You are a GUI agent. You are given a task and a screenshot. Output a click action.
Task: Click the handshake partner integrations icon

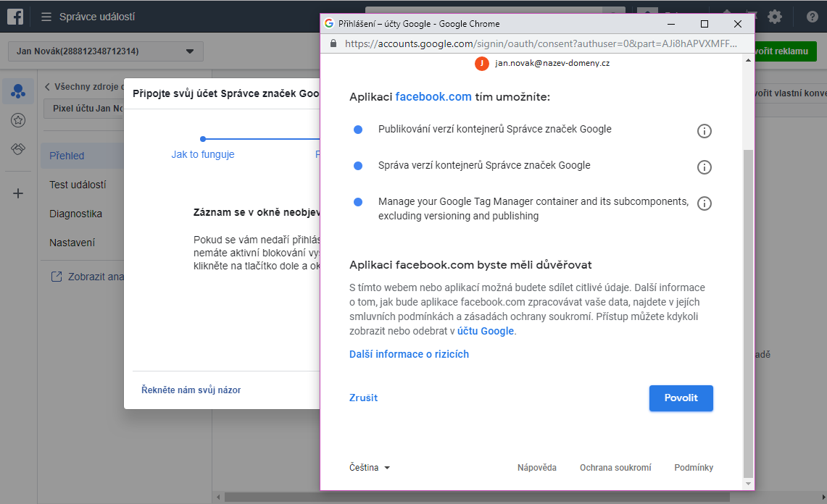pos(18,149)
